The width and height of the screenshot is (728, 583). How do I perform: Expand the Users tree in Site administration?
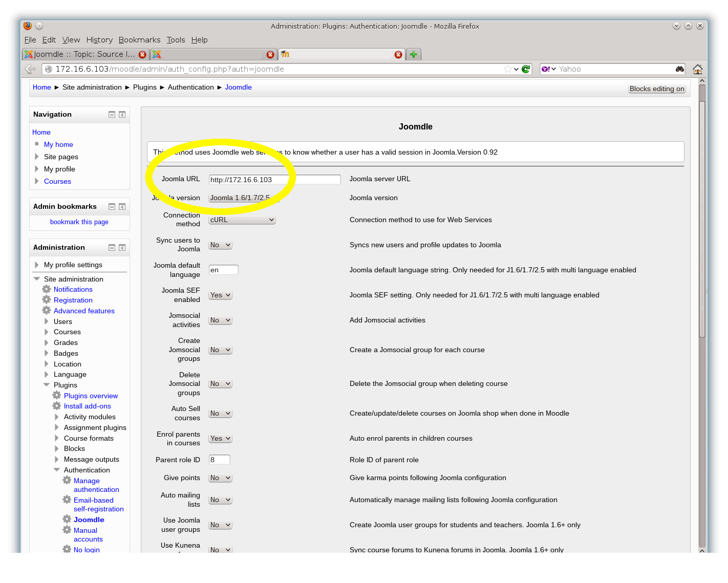pos(47,321)
